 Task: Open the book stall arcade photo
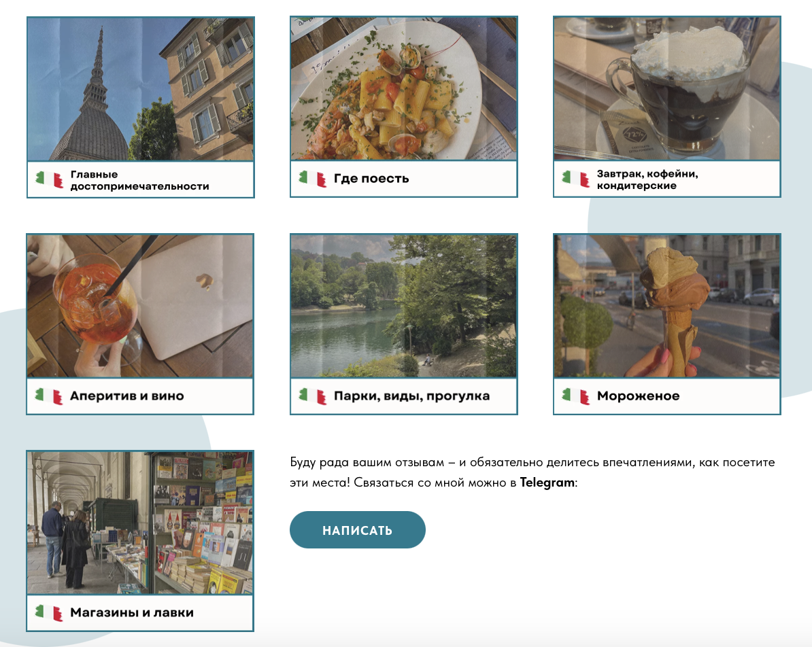(140, 523)
